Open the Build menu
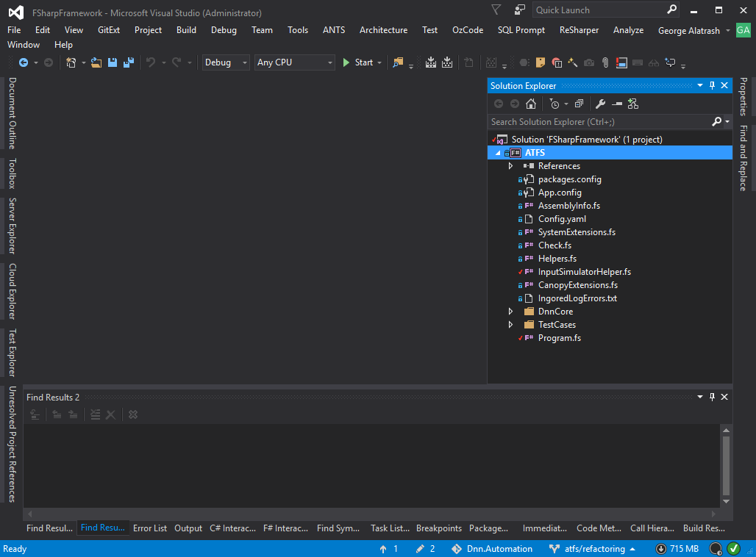756x557 pixels. [x=186, y=30]
